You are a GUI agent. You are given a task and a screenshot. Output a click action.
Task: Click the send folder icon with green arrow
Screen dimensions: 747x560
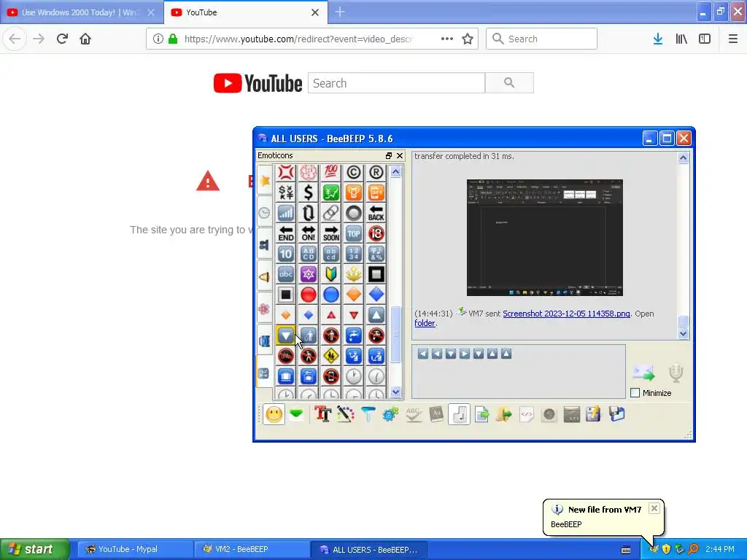504,414
